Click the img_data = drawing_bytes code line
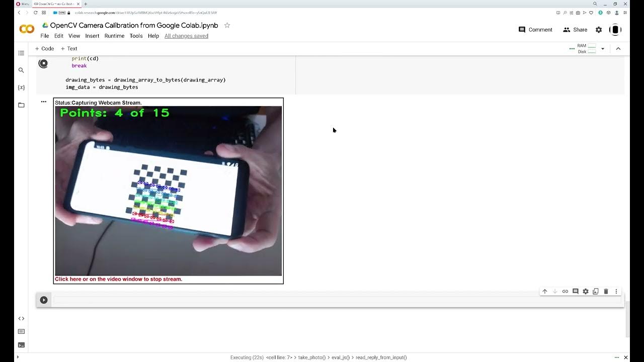644x362 pixels. 102,87
